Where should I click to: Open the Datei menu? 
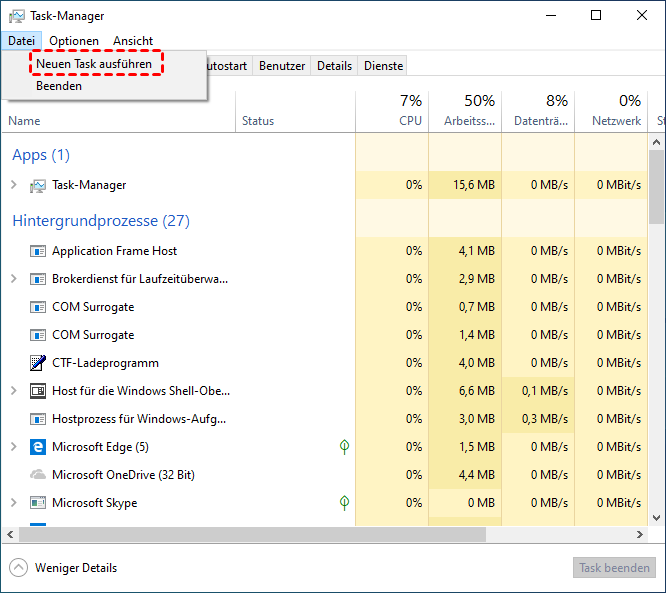[21, 41]
